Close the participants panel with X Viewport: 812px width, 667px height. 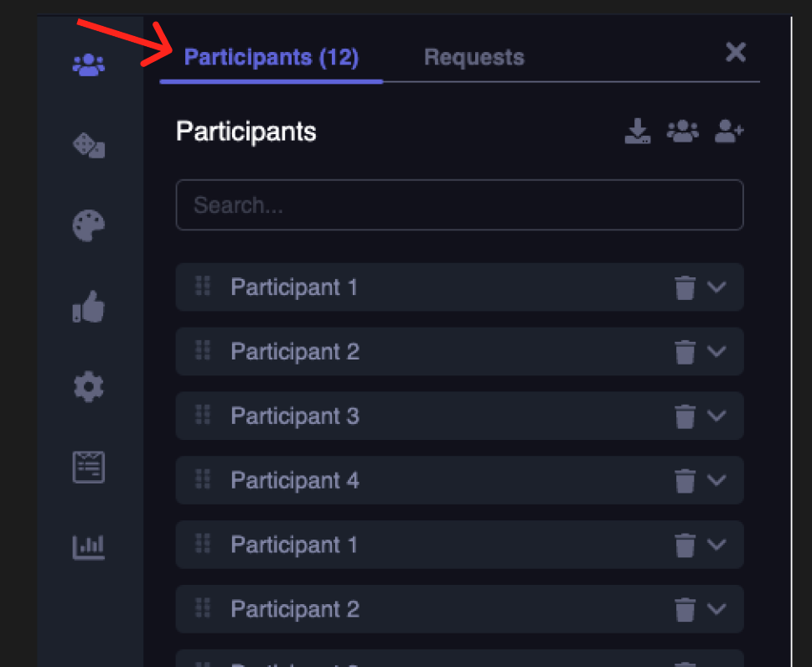click(x=736, y=53)
